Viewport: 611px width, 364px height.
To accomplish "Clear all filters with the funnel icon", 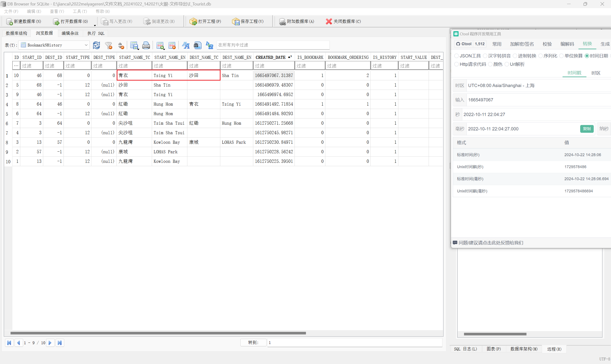I will click(109, 45).
